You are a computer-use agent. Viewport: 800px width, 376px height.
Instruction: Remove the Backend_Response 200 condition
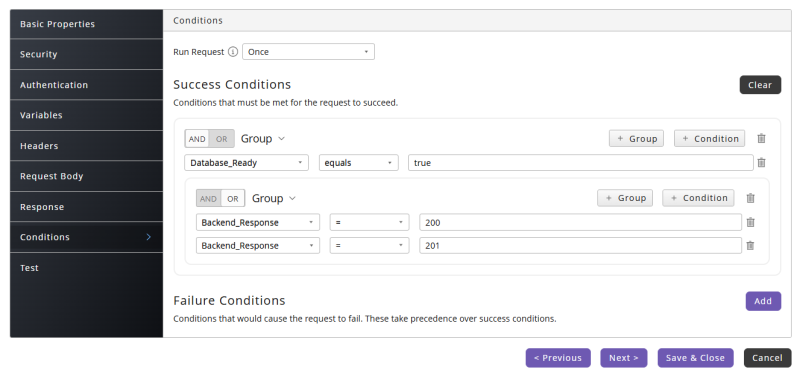click(751, 222)
